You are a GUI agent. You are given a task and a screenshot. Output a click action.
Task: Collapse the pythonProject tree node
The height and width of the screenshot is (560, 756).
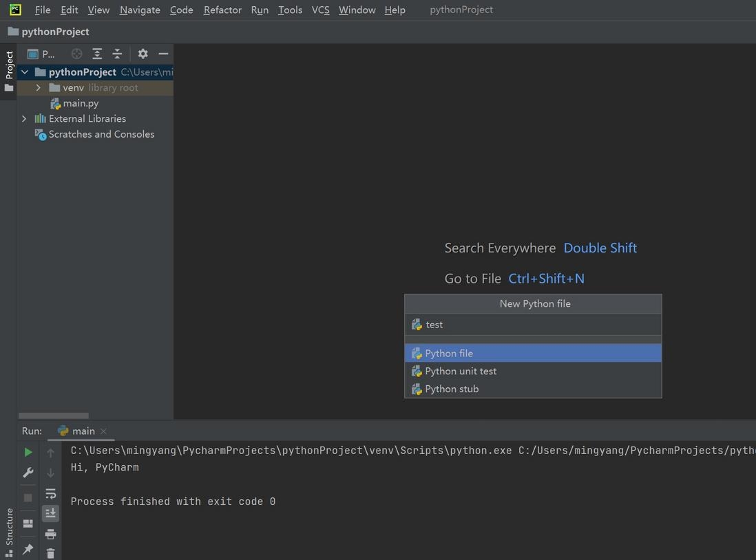coord(24,72)
